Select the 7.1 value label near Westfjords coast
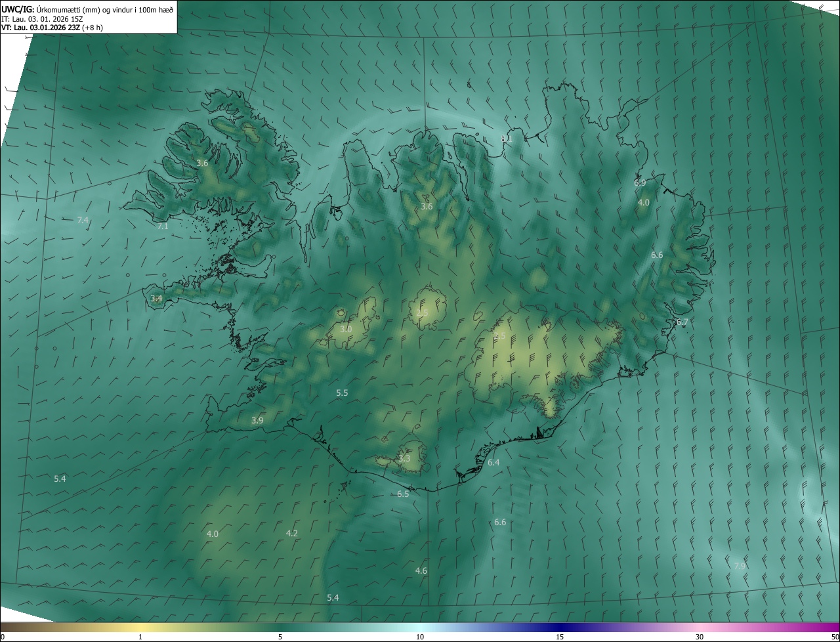The image size is (840, 642). click(163, 226)
